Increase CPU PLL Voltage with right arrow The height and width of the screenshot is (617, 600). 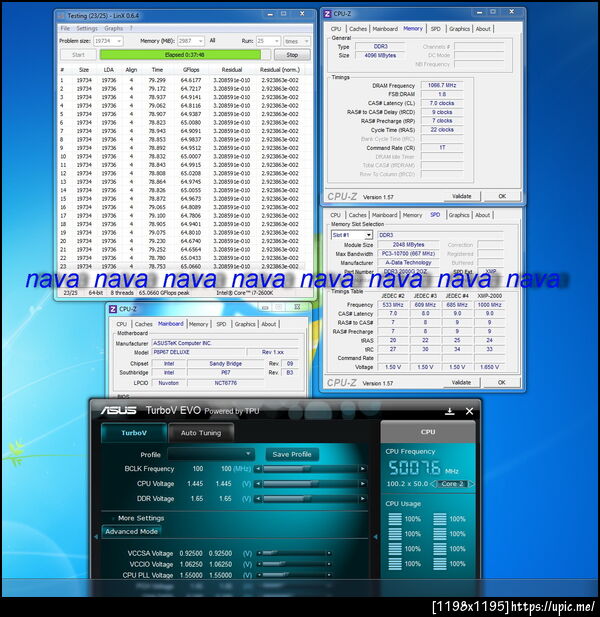pyautogui.click(x=329, y=575)
